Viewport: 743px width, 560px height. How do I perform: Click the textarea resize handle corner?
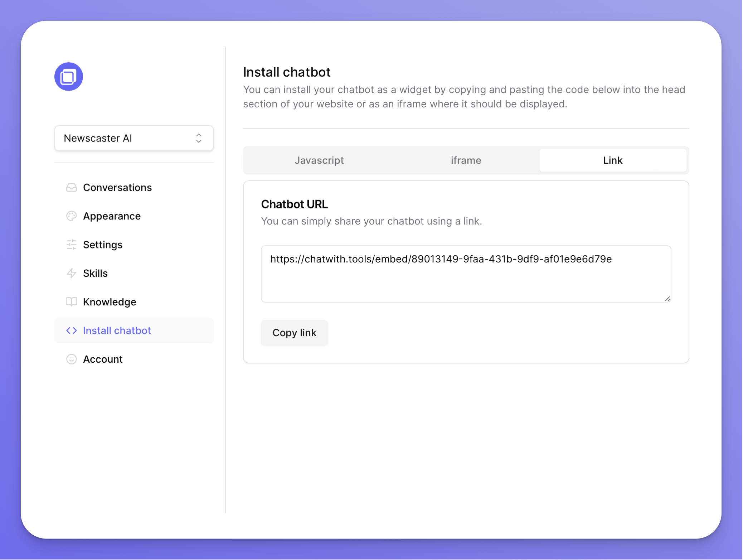667,299
